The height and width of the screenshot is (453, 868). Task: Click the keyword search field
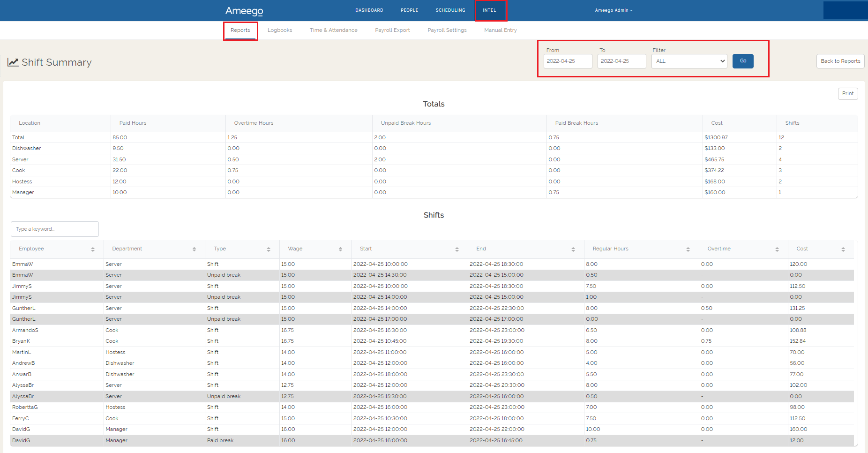pyautogui.click(x=54, y=229)
